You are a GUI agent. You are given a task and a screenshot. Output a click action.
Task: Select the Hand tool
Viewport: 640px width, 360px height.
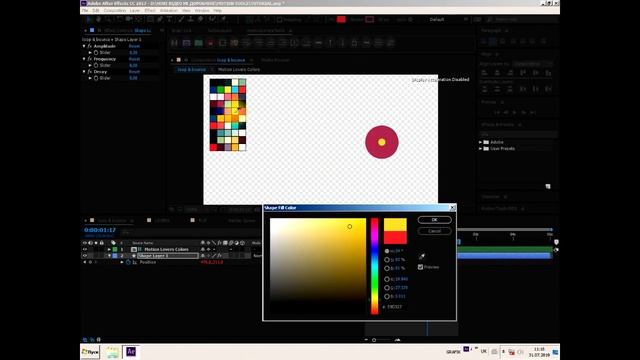point(98,19)
